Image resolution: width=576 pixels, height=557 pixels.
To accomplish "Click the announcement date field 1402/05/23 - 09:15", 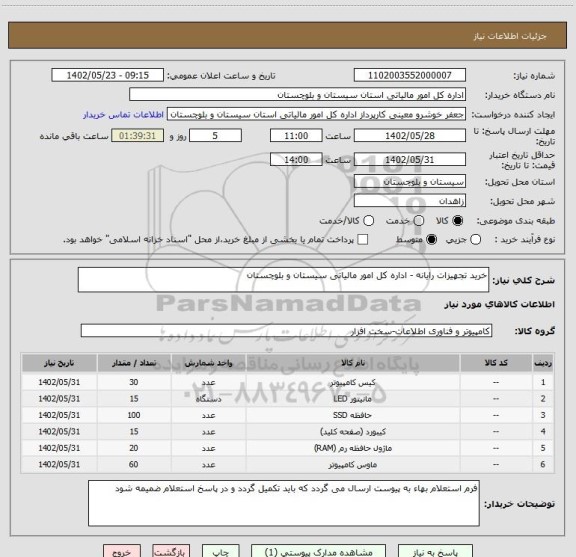I will click(x=108, y=75).
